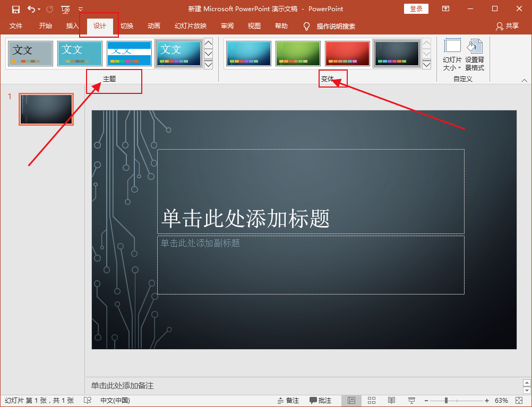The image size is (532, 407).
Task: Click the 普通视图 icon in status bar
Action: tap(351, 400)
